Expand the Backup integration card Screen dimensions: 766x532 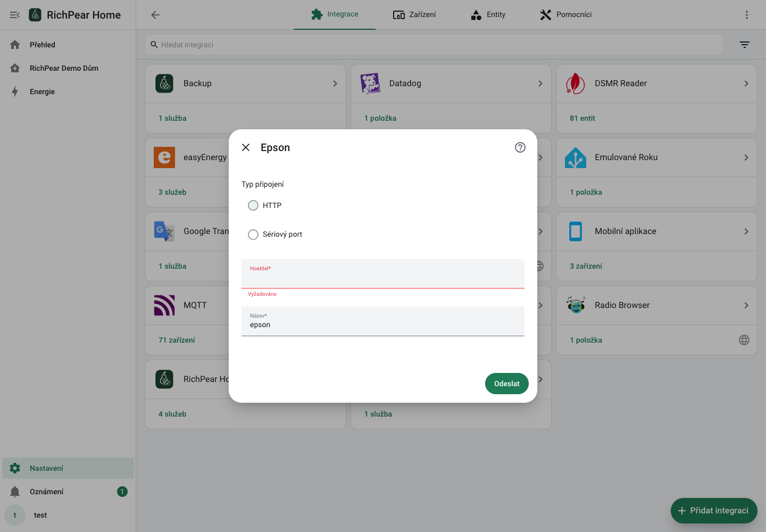coord(335,84)
